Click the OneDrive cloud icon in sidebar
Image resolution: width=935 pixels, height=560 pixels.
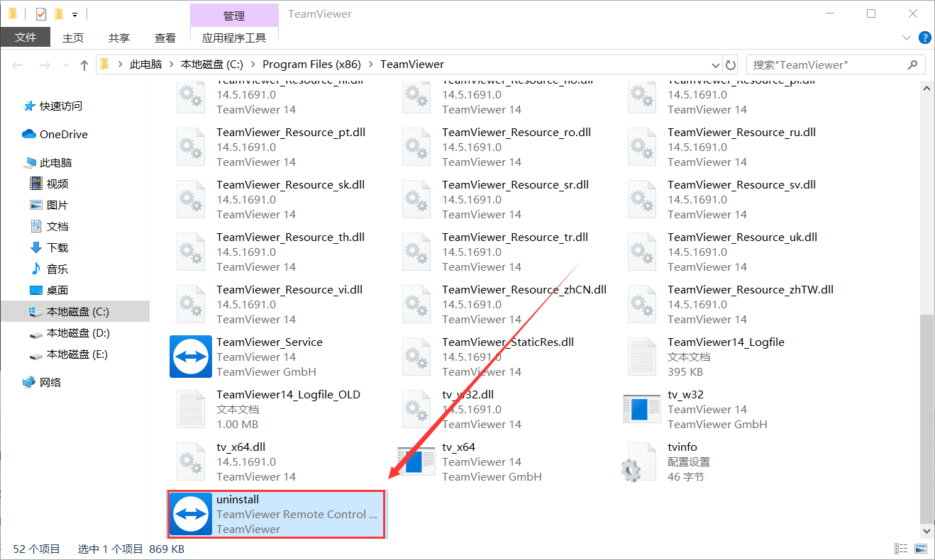pos(29,134)
